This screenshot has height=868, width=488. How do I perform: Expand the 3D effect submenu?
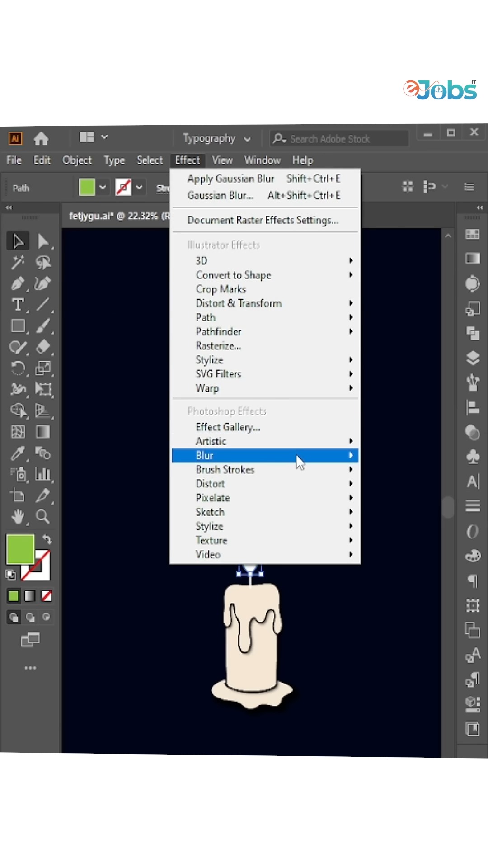click(265, 261)
